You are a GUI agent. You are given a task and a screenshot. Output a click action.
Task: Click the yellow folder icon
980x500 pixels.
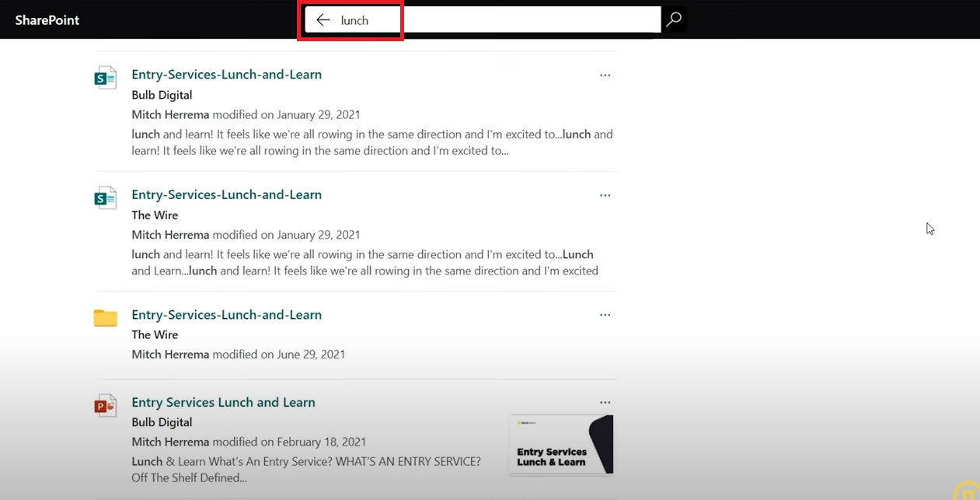(x=105, y=318)
